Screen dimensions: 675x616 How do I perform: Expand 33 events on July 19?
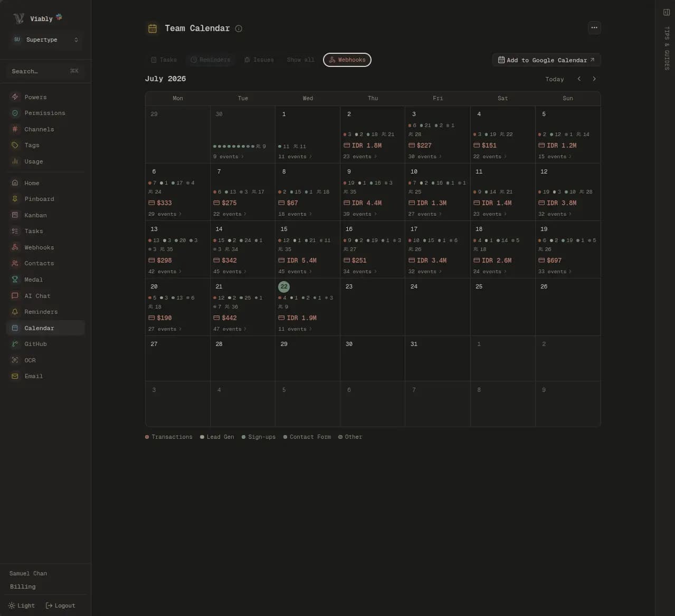(555, 272)
